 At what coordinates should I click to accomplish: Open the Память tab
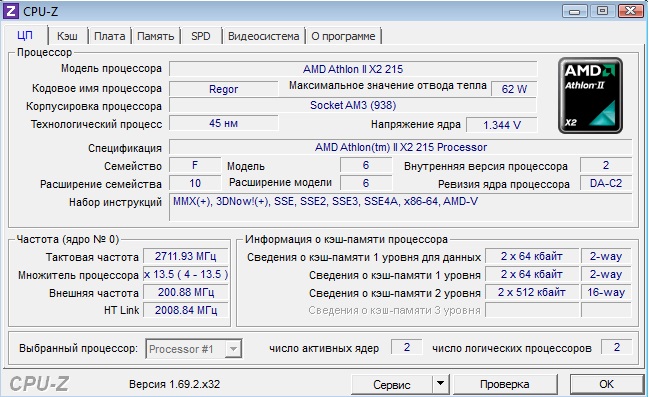pyautogui.click(x=156, y=36)
